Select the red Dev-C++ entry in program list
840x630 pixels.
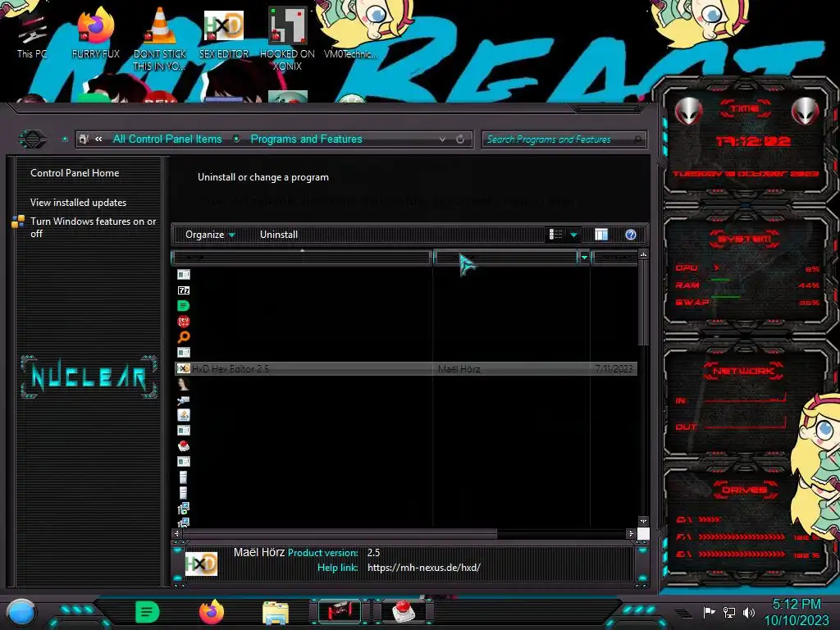pyautogui.click(x=183, y=322)
